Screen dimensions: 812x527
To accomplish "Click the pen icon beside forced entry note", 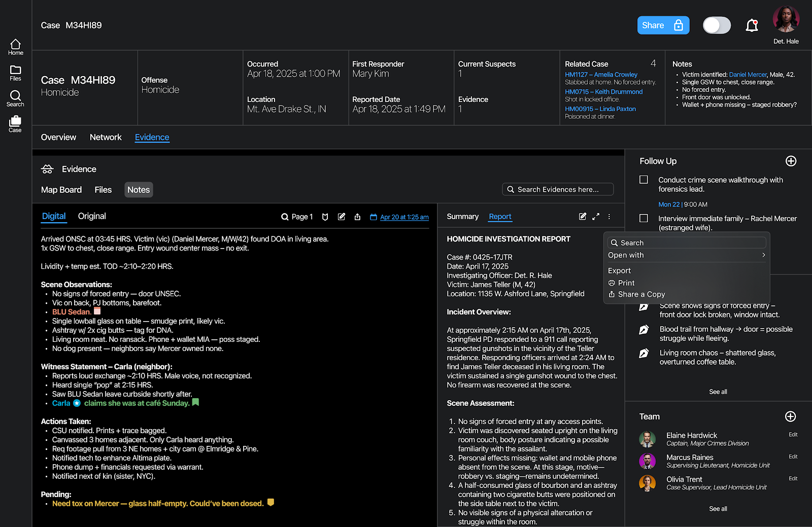I will click(644, 306).
